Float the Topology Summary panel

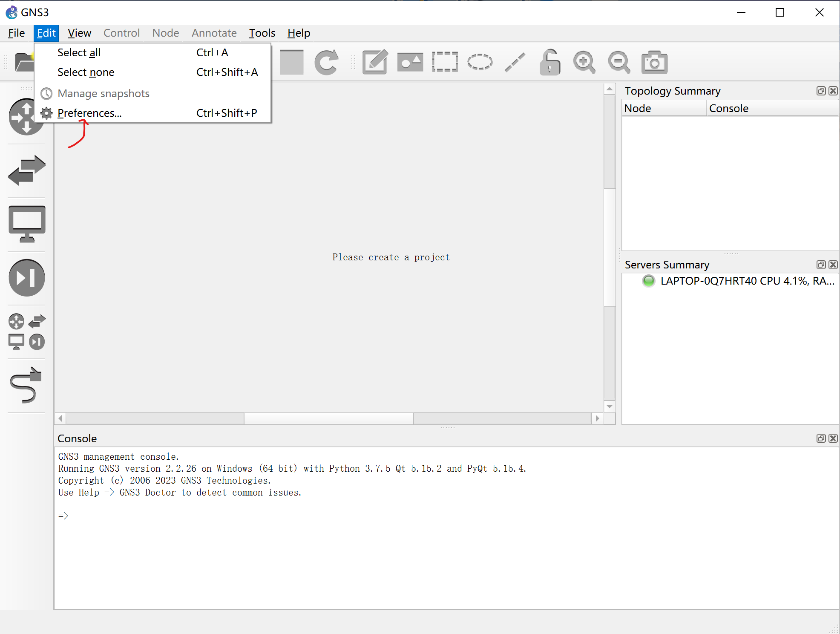[x=821, y=91]
